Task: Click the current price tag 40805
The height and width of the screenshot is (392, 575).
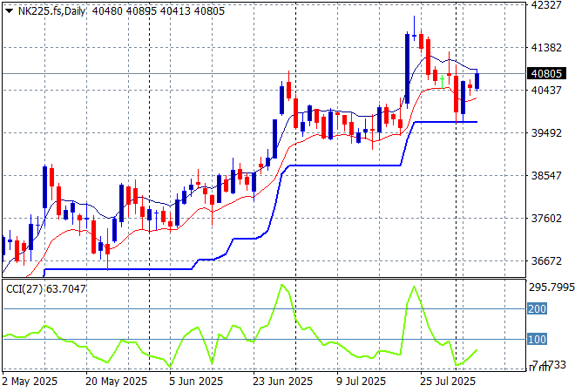Action: pos(546,74)
